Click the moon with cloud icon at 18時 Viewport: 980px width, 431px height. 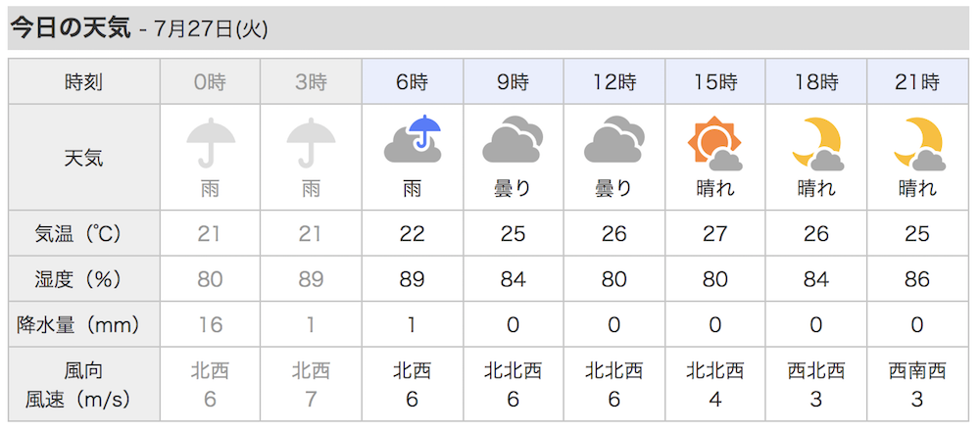tap(817, 144)
